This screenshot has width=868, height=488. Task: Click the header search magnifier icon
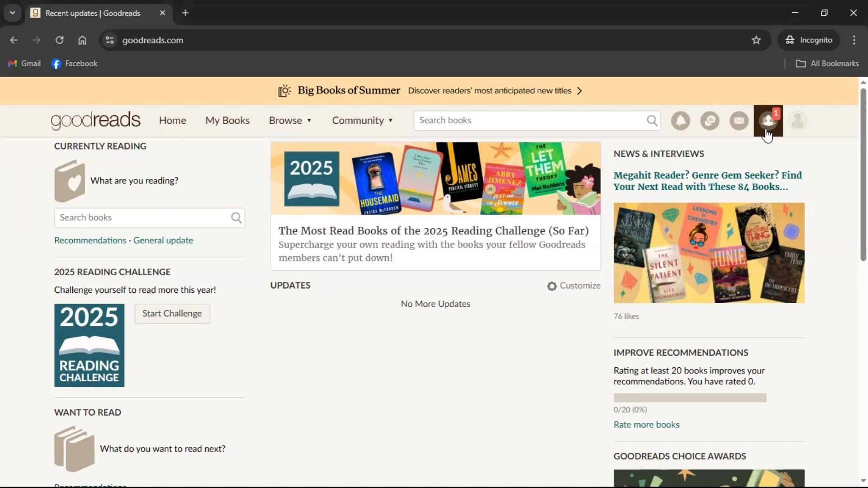(x=652, y=121)
